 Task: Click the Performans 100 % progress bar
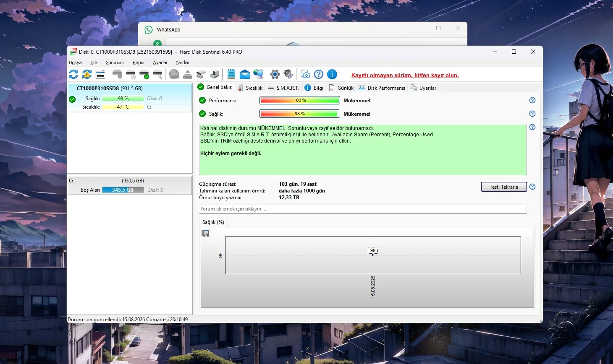pyautogui.click(x=300, y=100)
